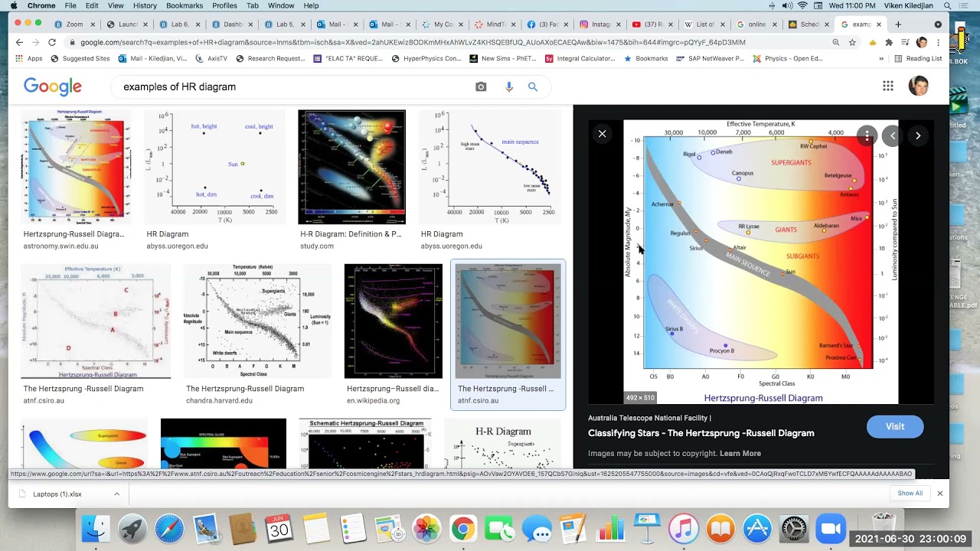Open Music app in the dock
The width and height of the screenshot is (980, 551).
pos(684,529)
